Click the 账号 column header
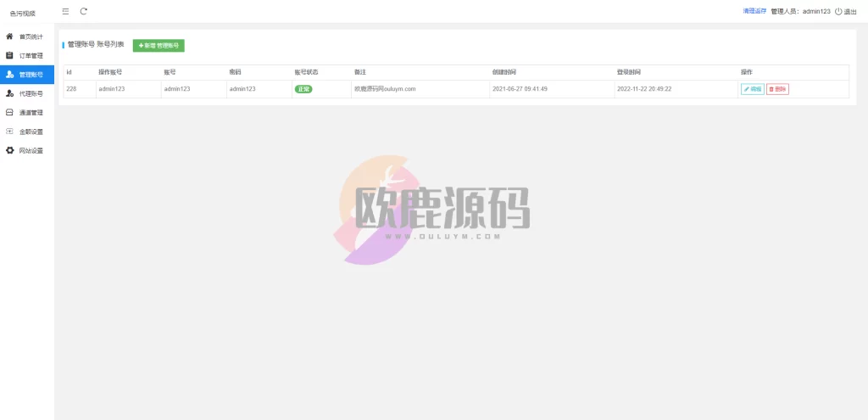The width and height of the screenshot is (868, 420). coord(170,73)
